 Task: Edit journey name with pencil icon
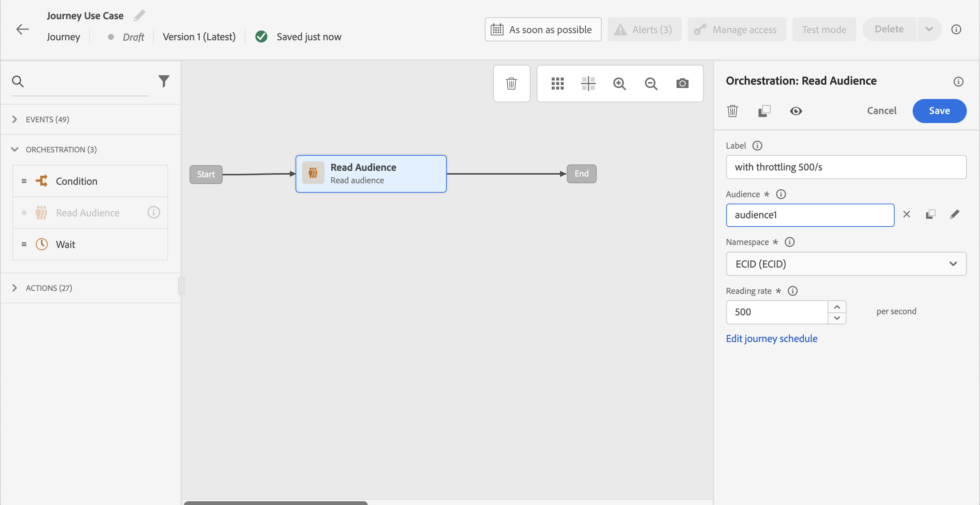click(x=140, y=15)
